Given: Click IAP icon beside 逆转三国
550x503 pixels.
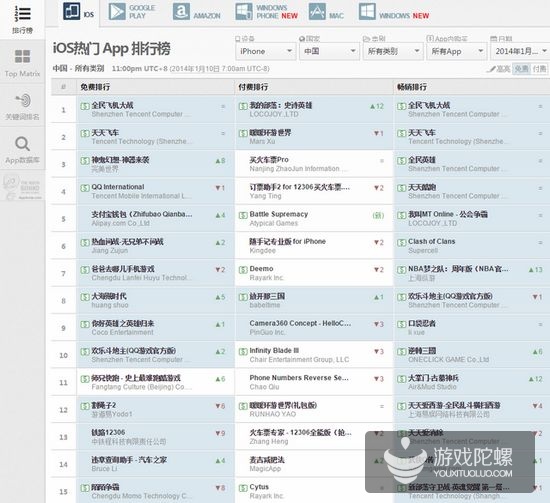Looking at the screenshot, I should coord(402,351).
